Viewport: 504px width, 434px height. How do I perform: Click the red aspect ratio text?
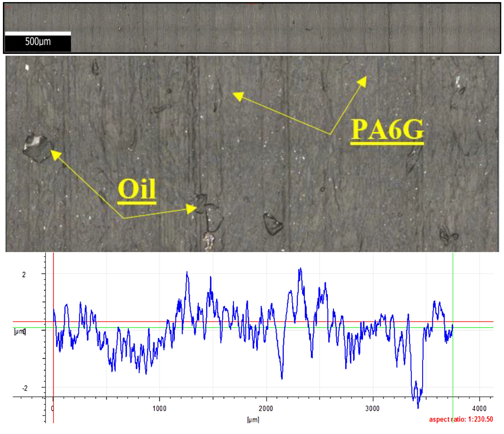(461, 419)
